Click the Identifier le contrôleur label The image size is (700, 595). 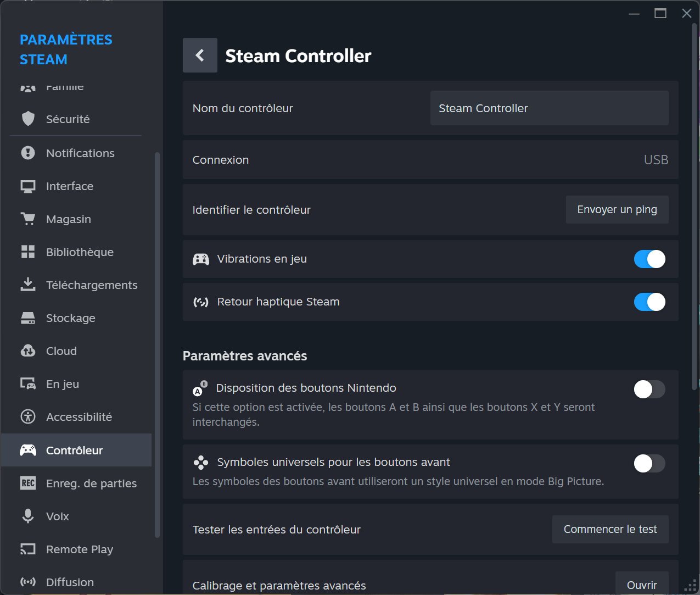coord(251,210)
